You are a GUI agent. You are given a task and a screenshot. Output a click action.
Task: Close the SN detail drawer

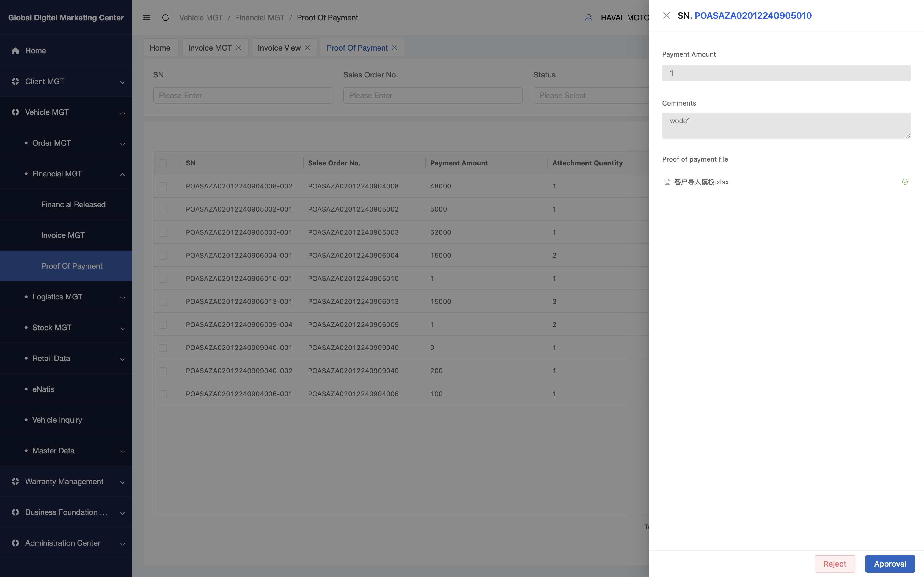(x=666, y=16)
